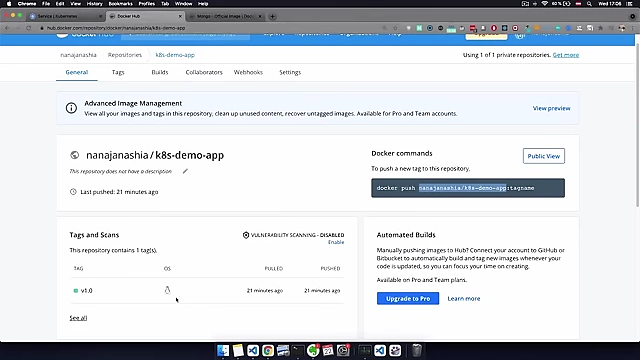Click the docker push command box

[x=468, y=188]
